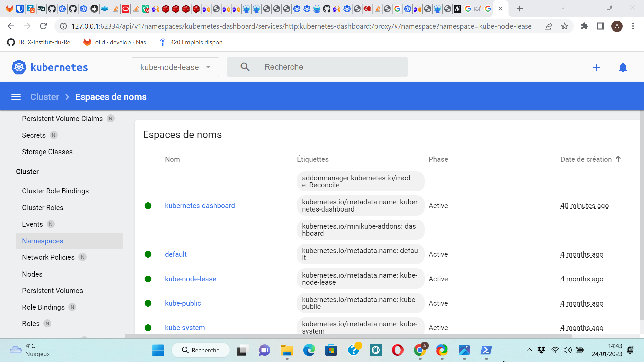Open kube-system namespace link
The image size is (644, 362).
(x=185, y=328)
